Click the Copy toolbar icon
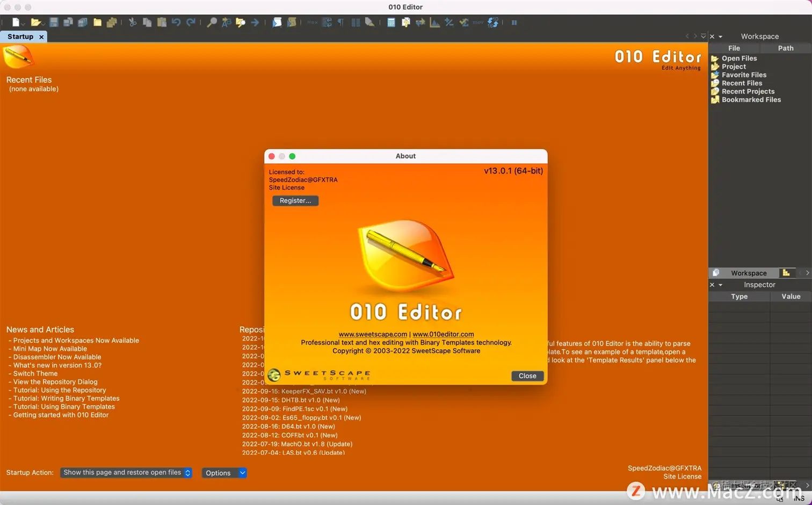The height and width of the screenshot is (505, 812). [147, 23]
